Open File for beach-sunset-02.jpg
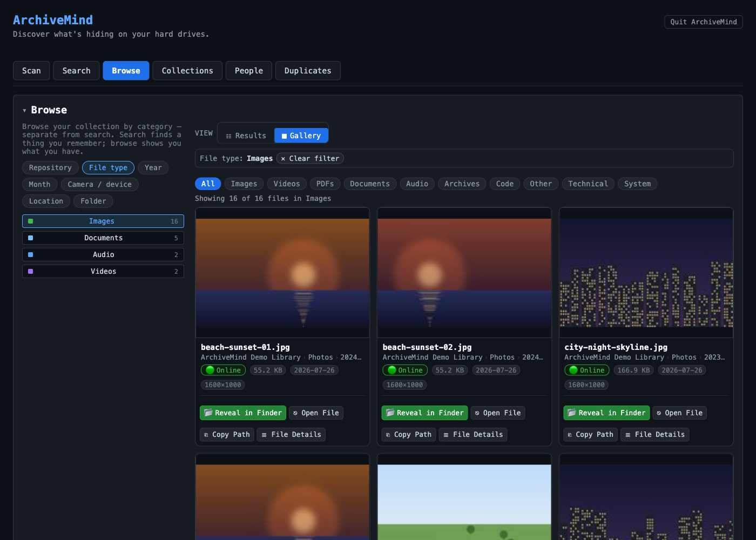 click(498, 413)
